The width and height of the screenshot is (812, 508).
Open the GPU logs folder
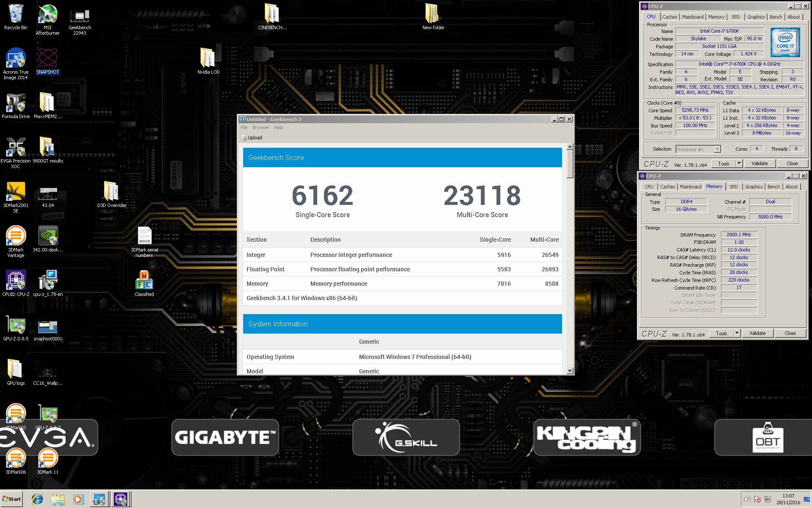(x=16, y=372)
